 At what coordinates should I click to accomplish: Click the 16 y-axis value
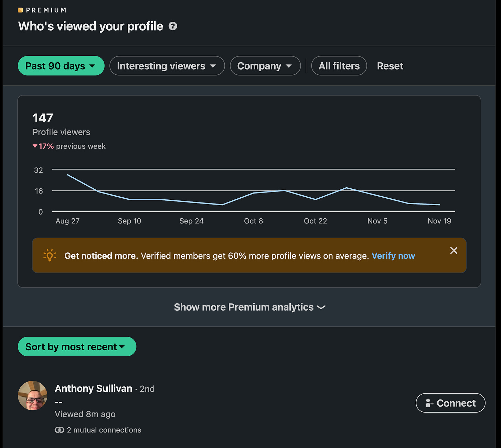(39, 191)
